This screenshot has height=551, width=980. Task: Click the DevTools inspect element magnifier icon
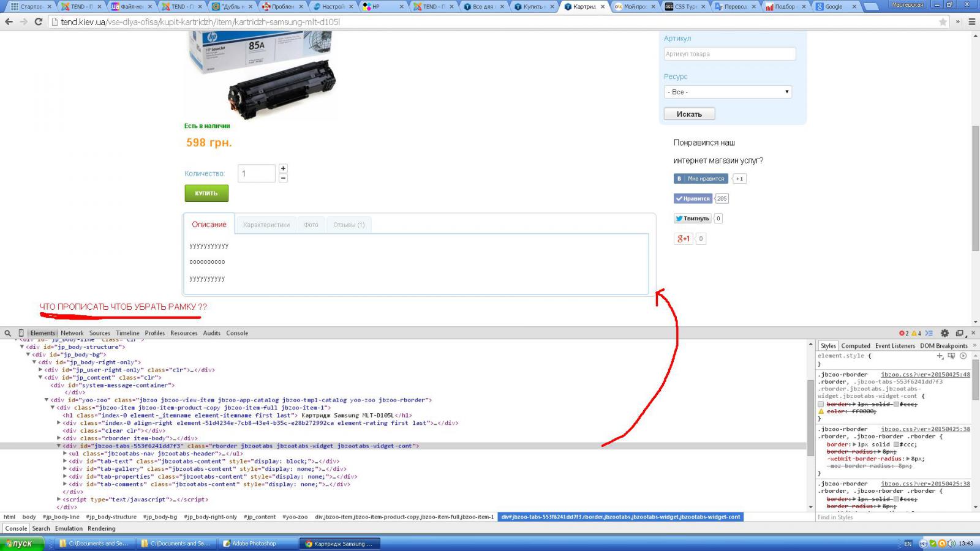coord(8,333)
